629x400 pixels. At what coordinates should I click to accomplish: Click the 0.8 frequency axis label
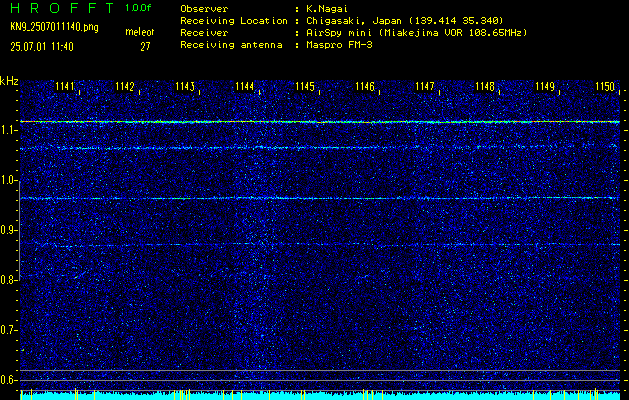point(7,280)
